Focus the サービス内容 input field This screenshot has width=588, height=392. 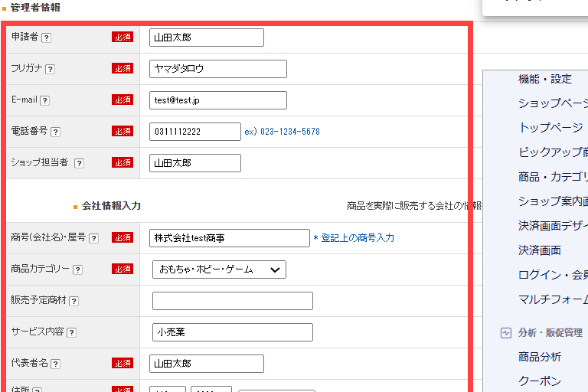233,332
